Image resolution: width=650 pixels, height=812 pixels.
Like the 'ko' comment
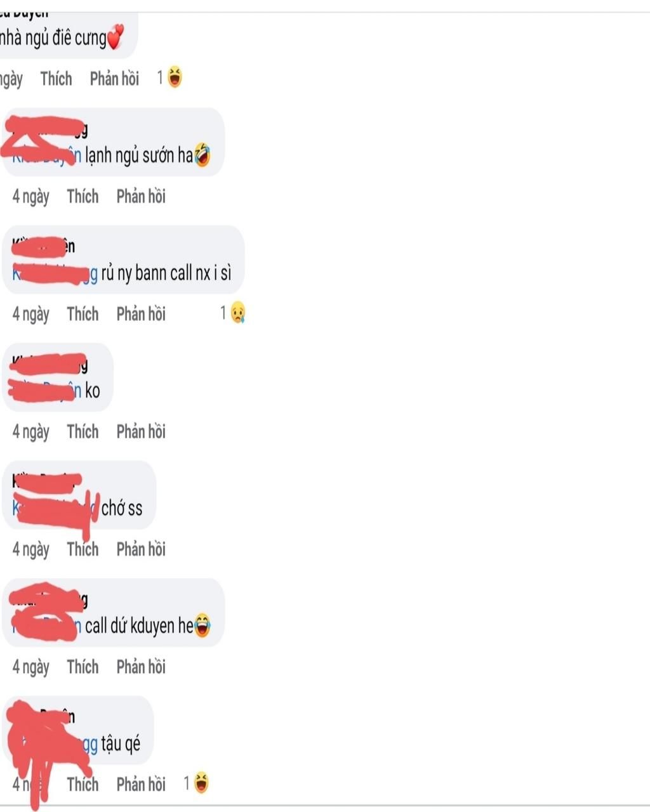point(83,431)
